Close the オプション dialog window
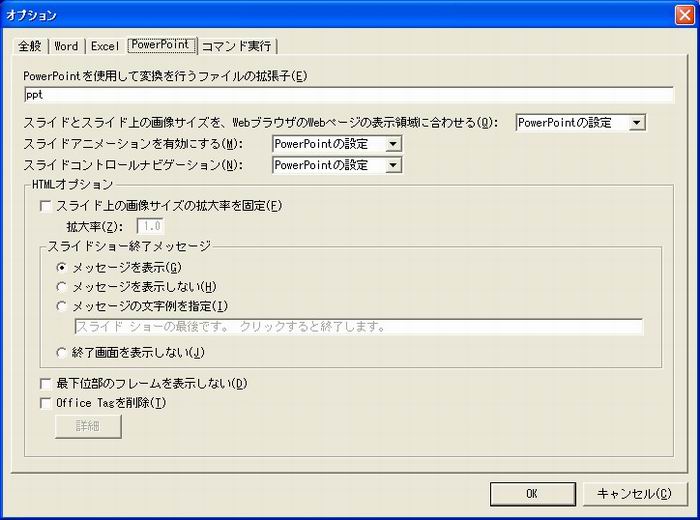Screen dimensions: 700x520 tap(685, 15)
